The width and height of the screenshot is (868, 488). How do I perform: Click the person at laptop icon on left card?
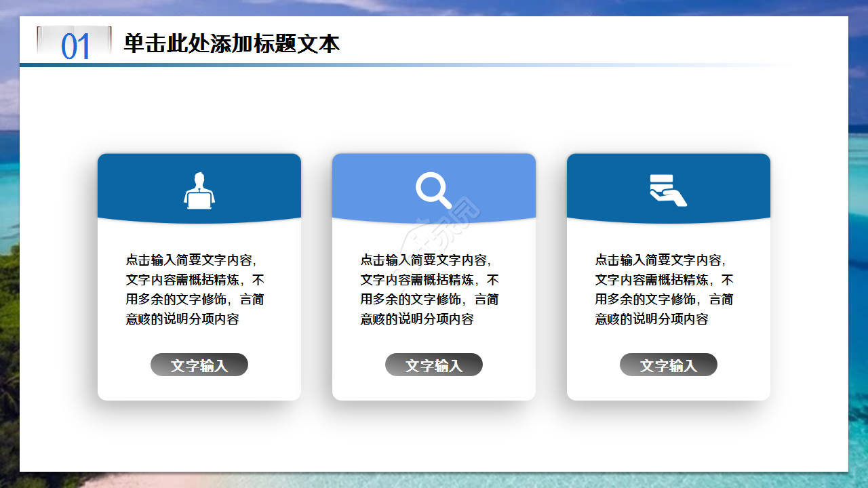point(199,188)
